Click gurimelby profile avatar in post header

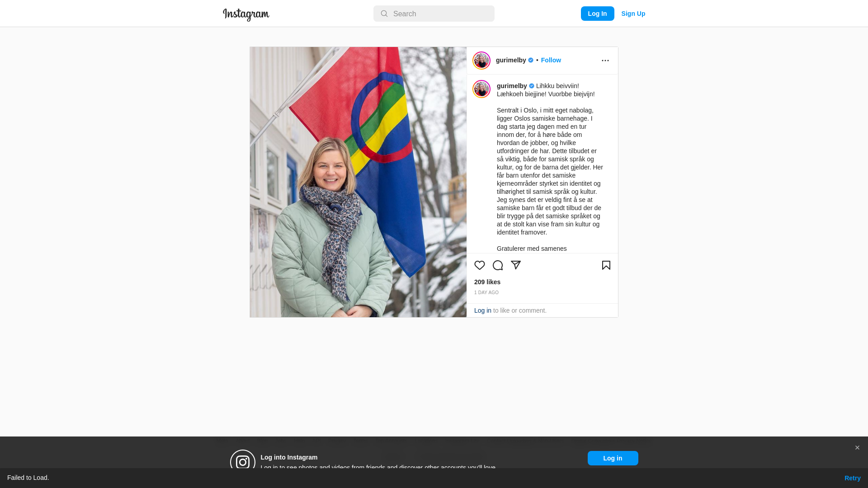[x=481, y=61]
